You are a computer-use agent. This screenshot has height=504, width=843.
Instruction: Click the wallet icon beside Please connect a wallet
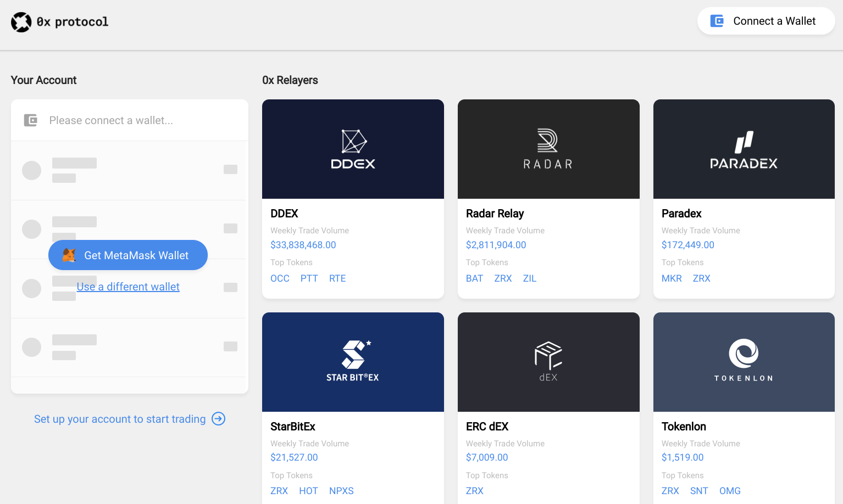point(31,120)
